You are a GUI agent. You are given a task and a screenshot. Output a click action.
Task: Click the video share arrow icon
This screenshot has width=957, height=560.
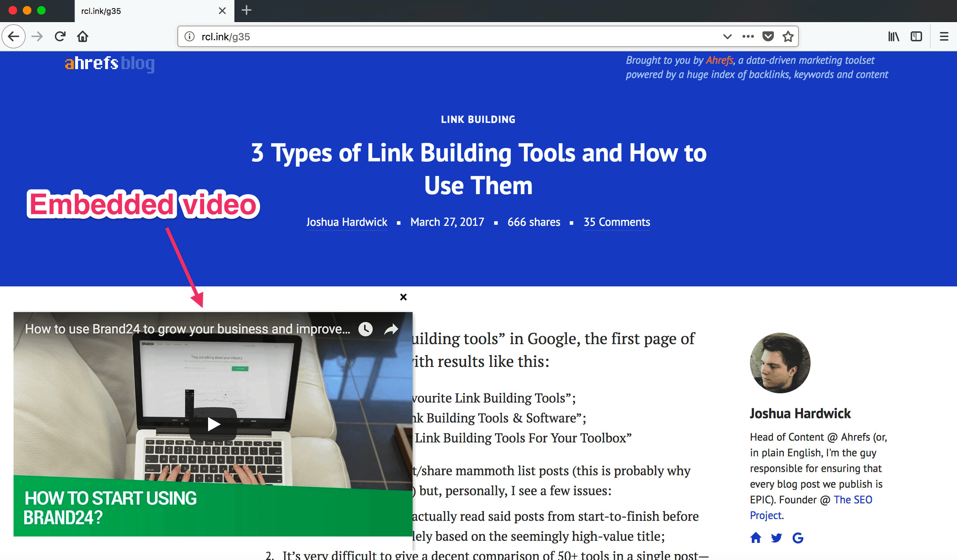(391, 329)
